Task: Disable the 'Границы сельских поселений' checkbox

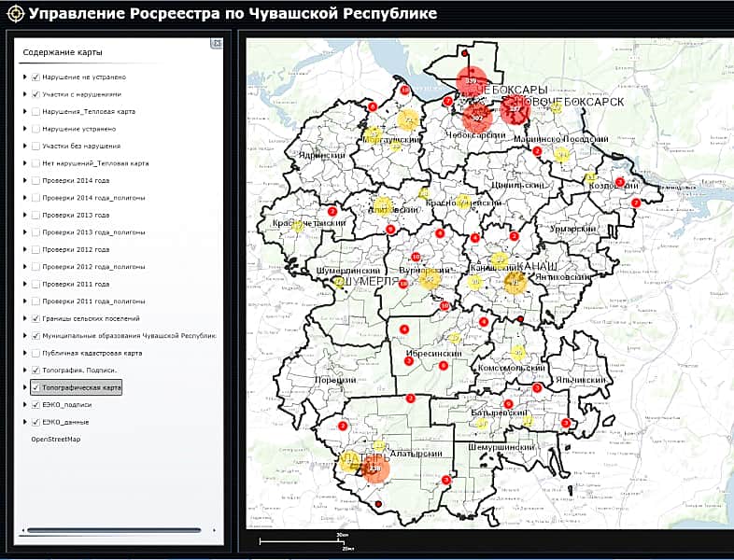Action: point(35,318)
